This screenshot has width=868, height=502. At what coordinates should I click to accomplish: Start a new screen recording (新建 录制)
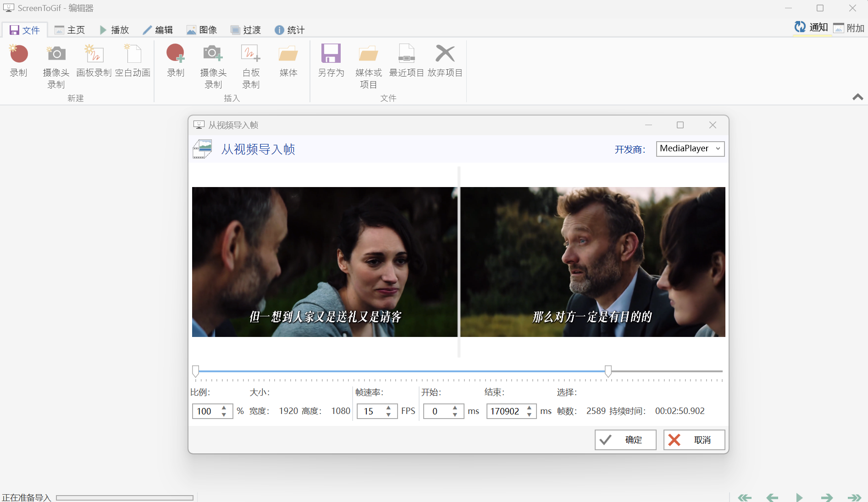point(19,61)
